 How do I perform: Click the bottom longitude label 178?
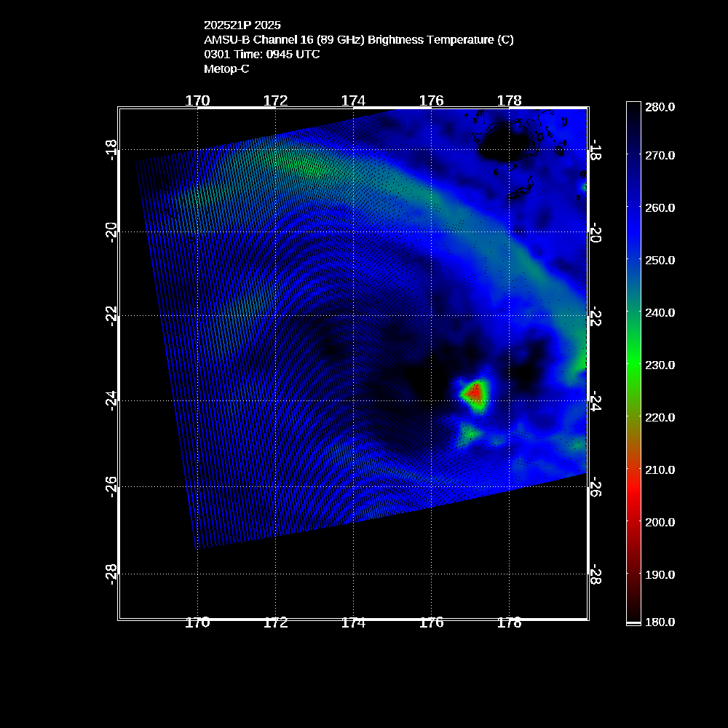[x=510, y=622]
